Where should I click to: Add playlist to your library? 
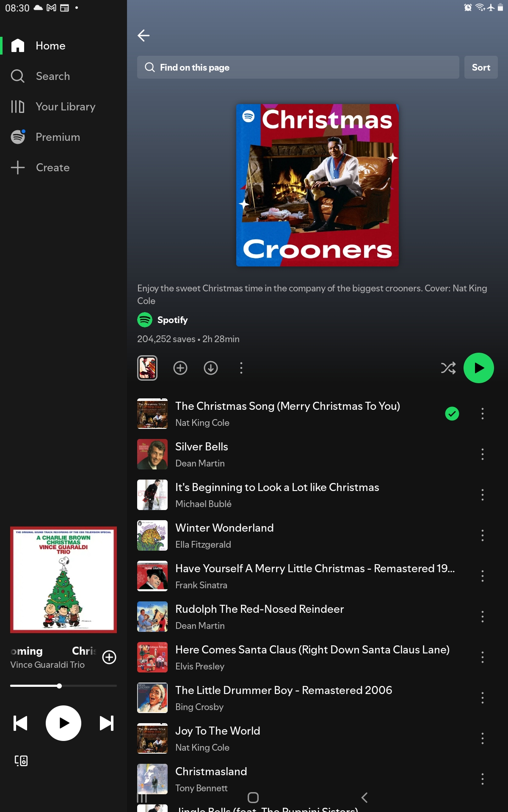click(x=180, y=368)
